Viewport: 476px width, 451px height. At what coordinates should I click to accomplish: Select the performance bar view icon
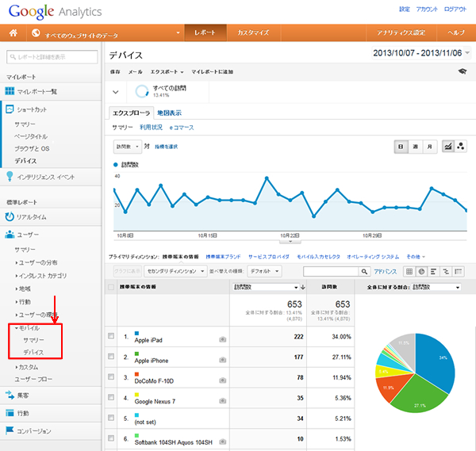433,271
